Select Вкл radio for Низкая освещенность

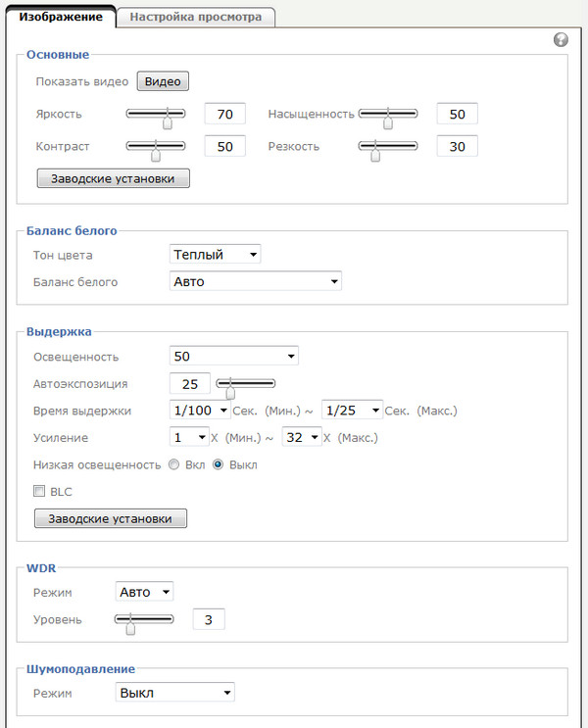173,464
